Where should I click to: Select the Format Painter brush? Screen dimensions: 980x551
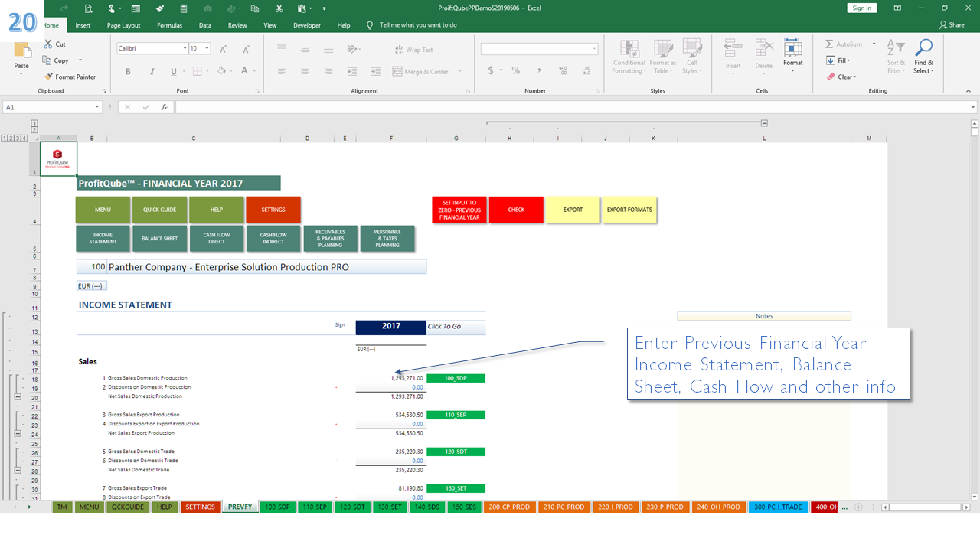[49, 77]
